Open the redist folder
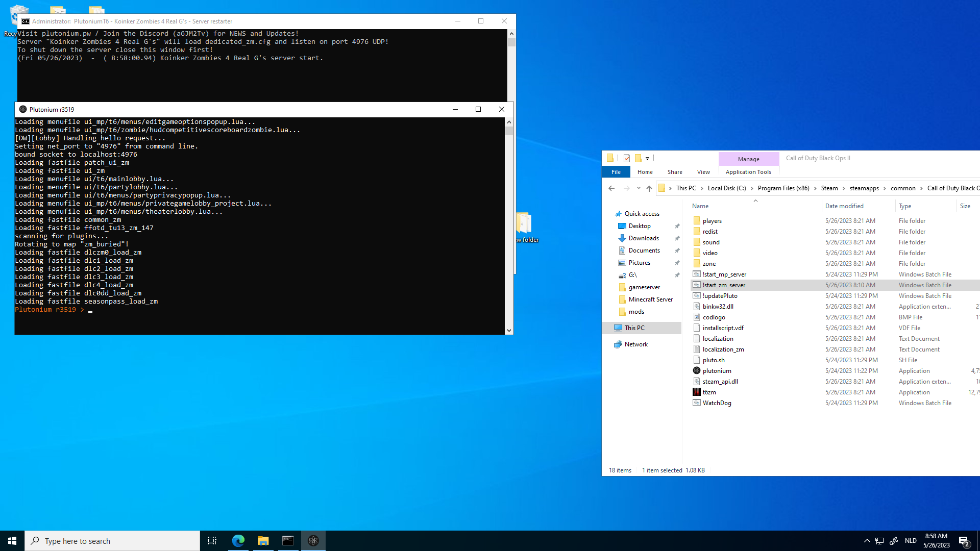 coord(710,232)
